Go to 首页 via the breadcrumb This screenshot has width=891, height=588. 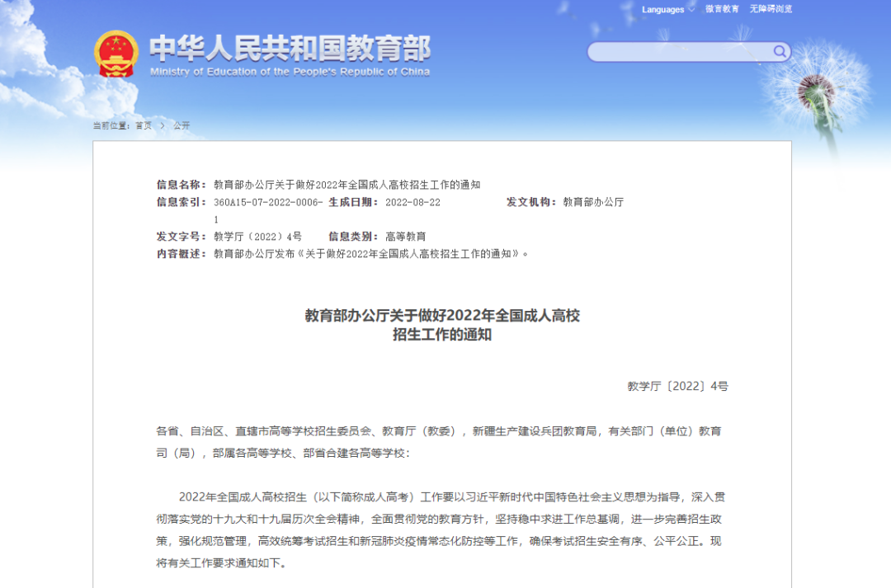pos(144,125)
